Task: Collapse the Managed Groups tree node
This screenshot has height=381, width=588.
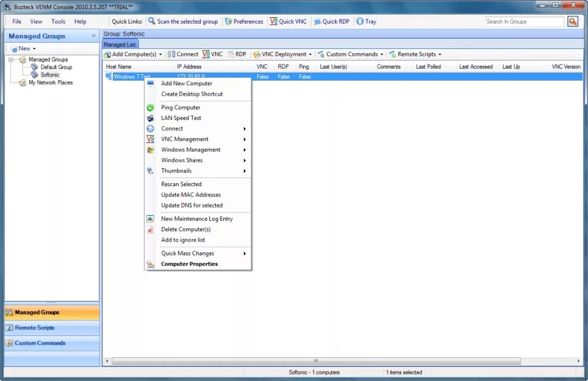Action: (x=11, y=59)
